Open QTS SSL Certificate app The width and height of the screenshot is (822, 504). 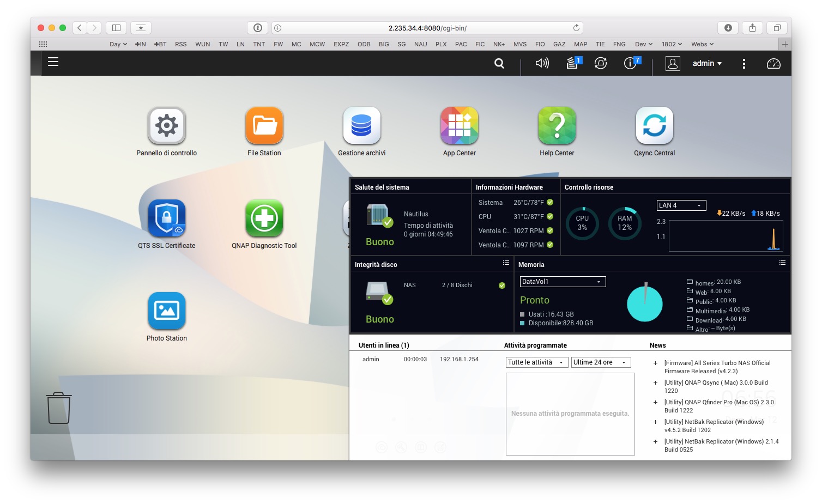pyautogui.click(x=167, y=218)
